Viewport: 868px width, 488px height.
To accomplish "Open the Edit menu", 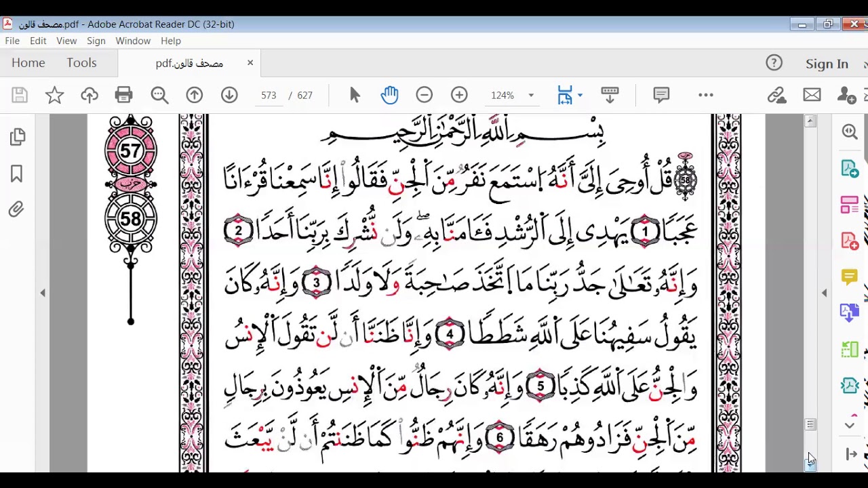I will tap(38, 41).
